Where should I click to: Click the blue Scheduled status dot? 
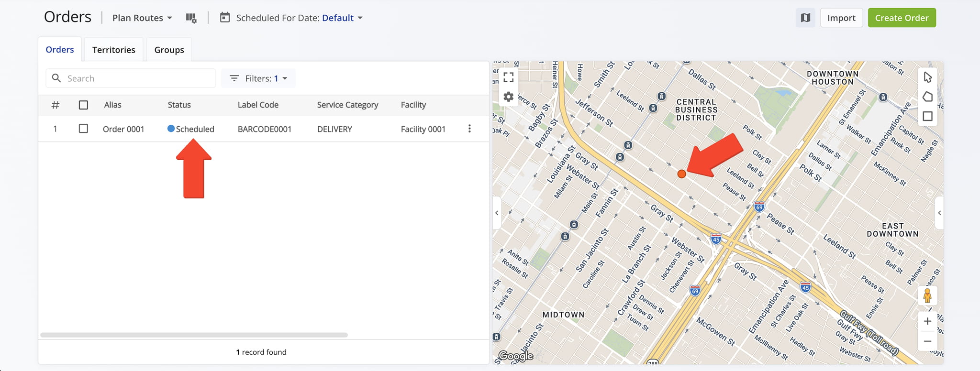coord(171,129)
